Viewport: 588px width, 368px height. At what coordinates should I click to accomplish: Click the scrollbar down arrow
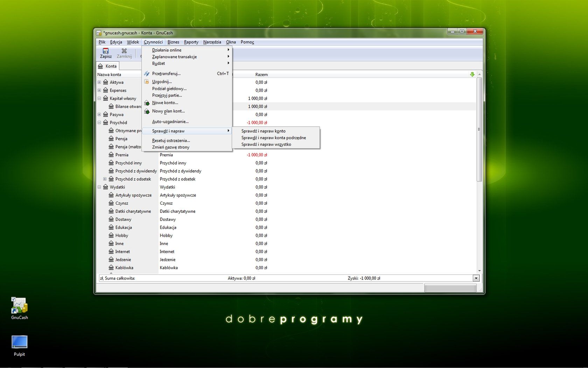[x=479, y=271]
